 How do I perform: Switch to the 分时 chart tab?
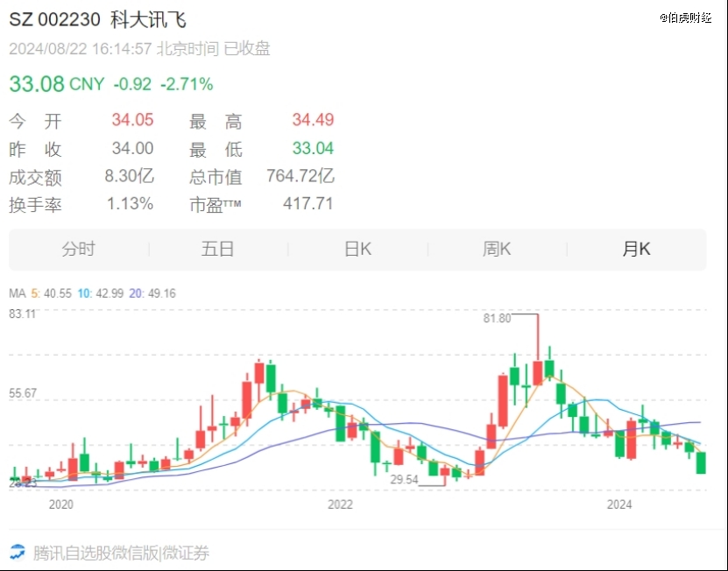(x=79, y=250)
